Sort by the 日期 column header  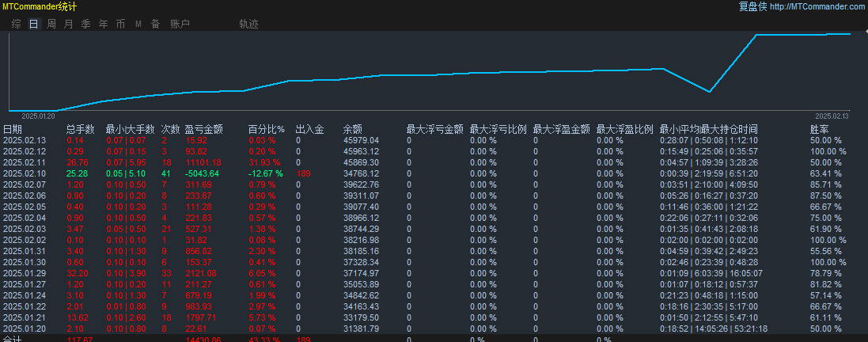coord(13,129)
